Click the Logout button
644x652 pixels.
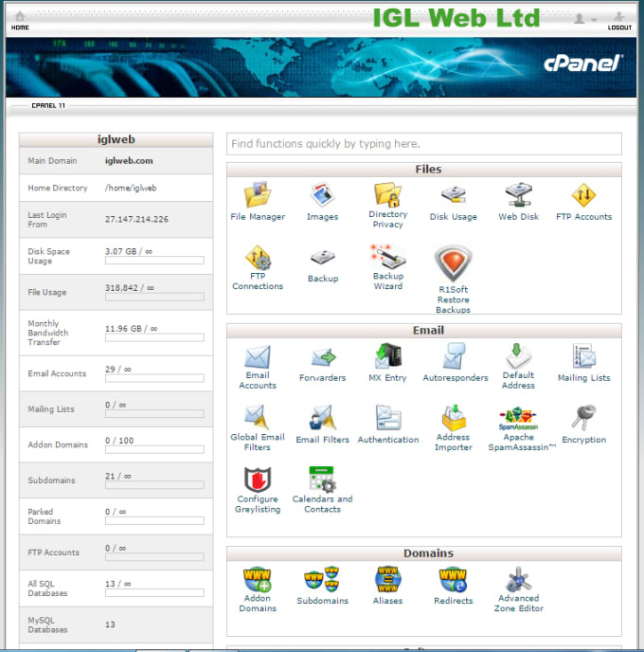[x=619, y=21]
